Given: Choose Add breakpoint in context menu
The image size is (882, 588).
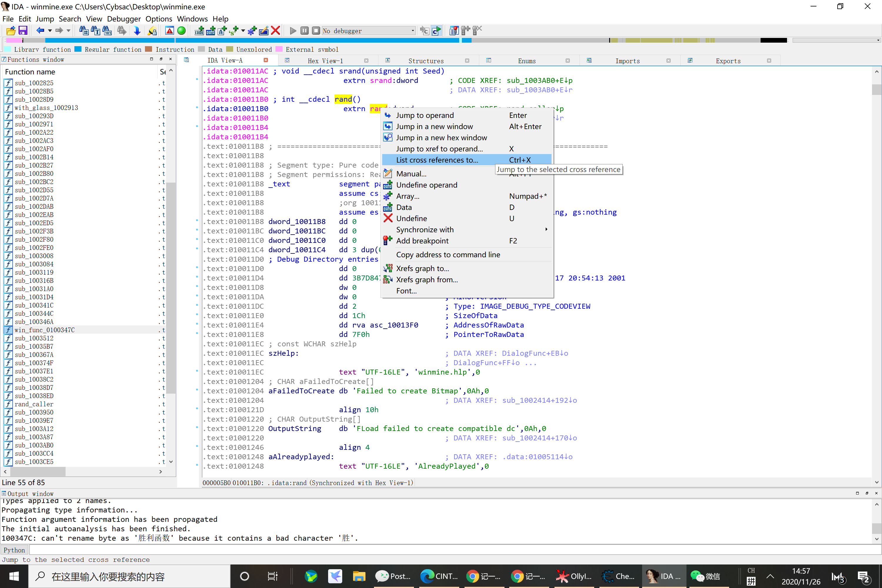Looking at the screenshot, I should point(467,241).
